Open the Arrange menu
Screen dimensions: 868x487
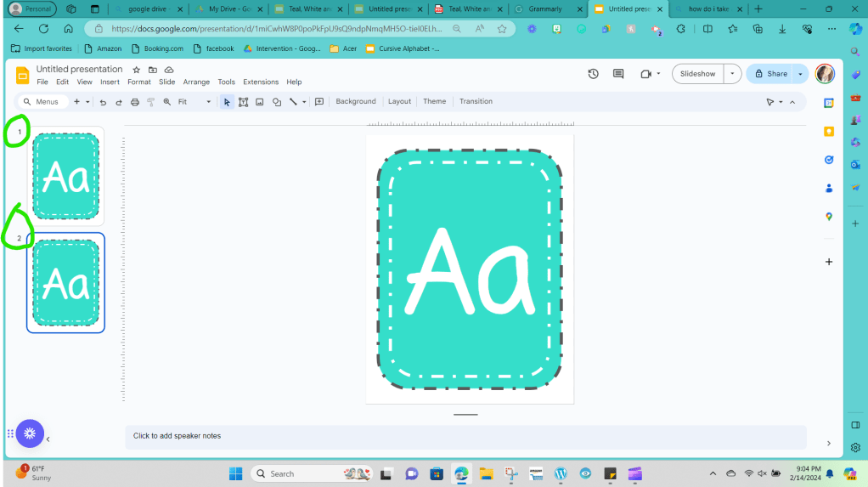pos(196,82)
